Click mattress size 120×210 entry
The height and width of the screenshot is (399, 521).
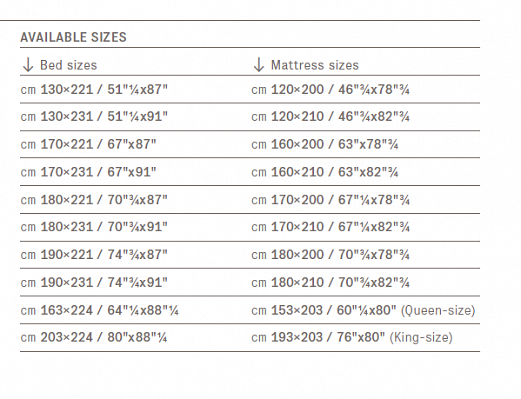click(x=330, y=117)
